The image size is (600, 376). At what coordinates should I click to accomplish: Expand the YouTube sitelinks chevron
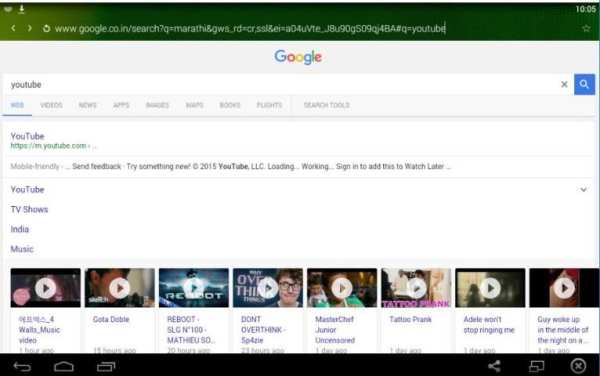[584, 190]
